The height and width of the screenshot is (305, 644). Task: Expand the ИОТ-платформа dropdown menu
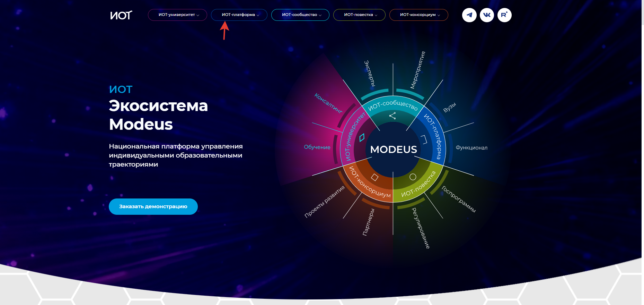click(239, 15)
